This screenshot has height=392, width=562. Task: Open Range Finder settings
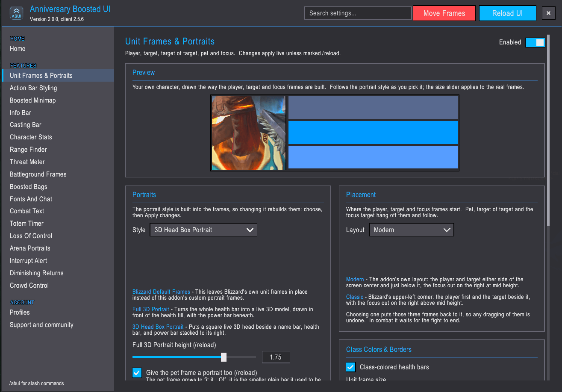point(28,150)
